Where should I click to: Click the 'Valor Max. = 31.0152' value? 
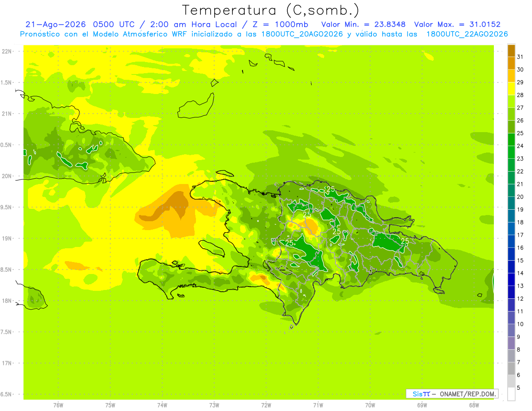(457, 24)
